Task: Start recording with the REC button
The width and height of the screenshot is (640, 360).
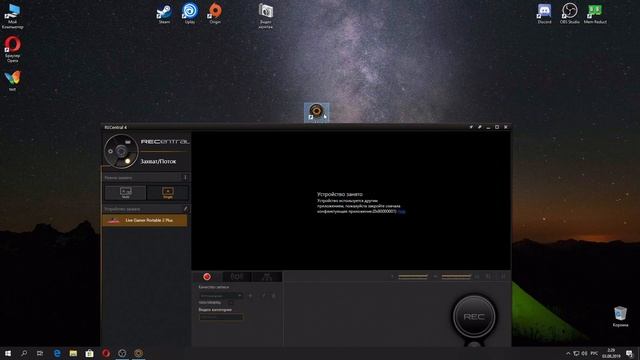Action: click(474, 316)
